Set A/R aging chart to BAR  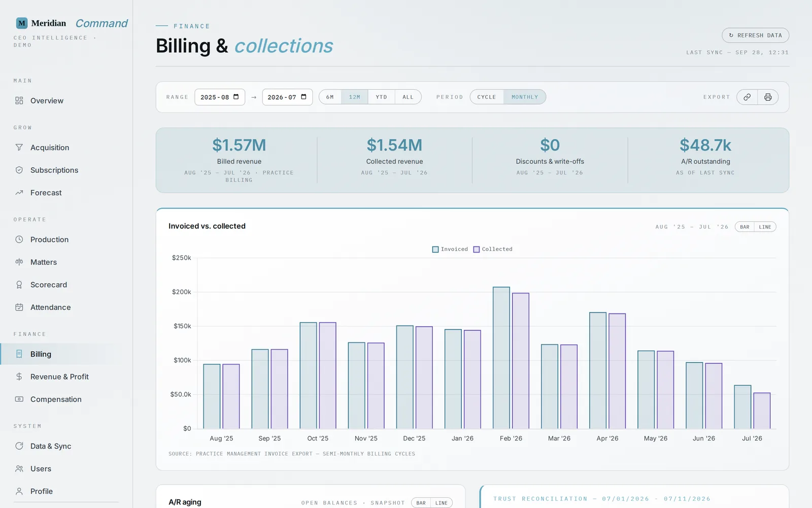421,503
